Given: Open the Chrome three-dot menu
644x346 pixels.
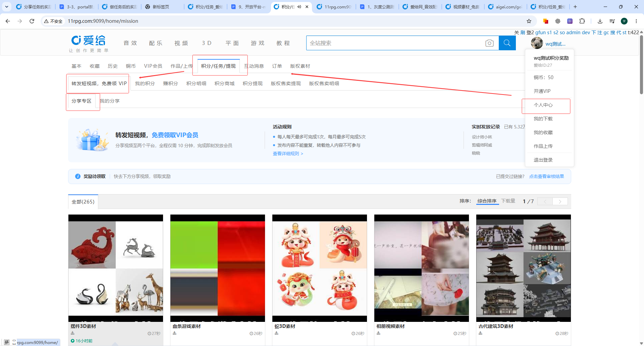Looking at the screenshot, I should coord(636,21).
